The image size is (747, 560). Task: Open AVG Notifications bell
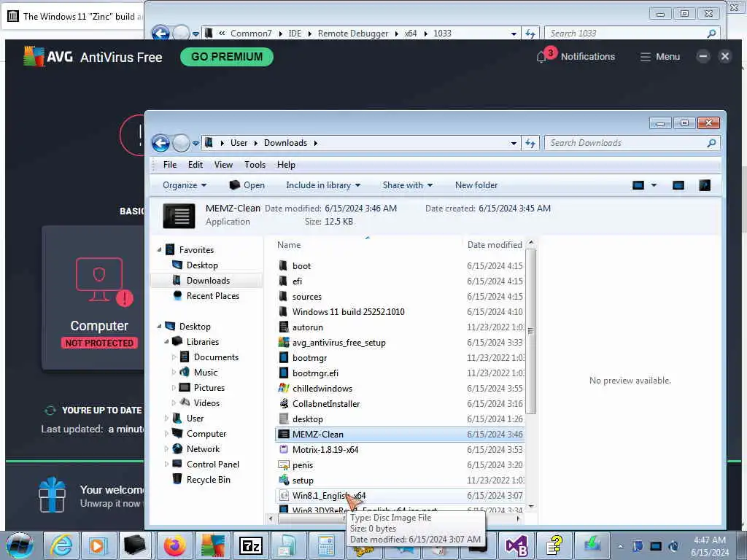click(x=541, y=57)
